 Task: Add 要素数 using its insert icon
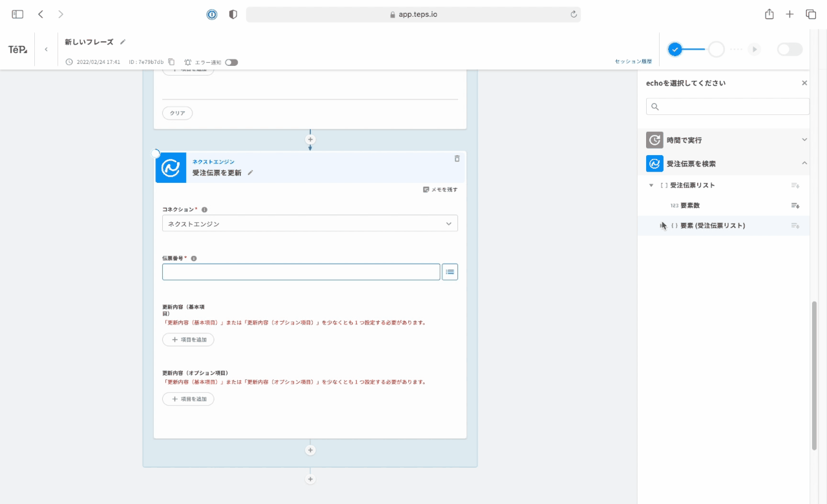pos(795,205)
